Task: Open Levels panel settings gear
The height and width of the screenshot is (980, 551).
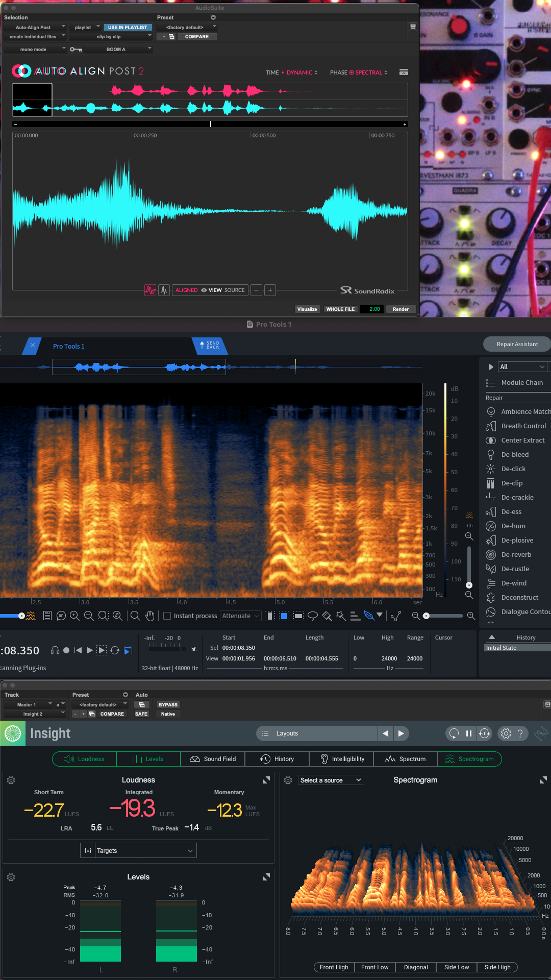Action: [x=11, y=877]
